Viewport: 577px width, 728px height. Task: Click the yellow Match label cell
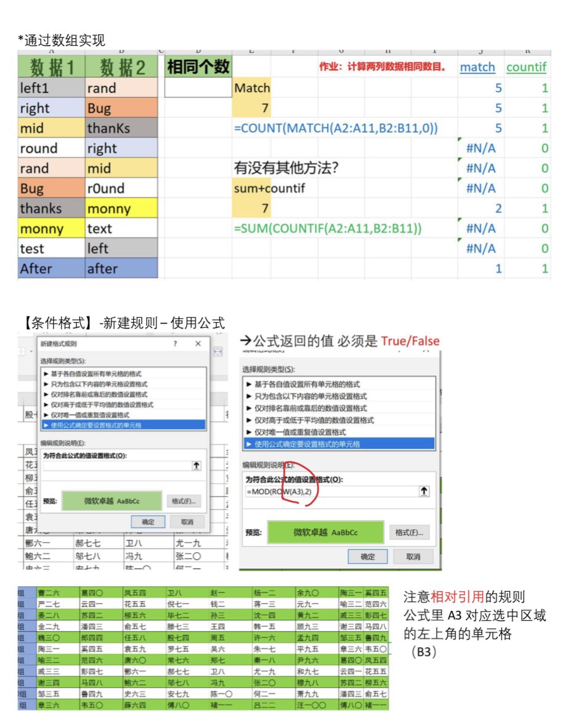coord(252,88)
